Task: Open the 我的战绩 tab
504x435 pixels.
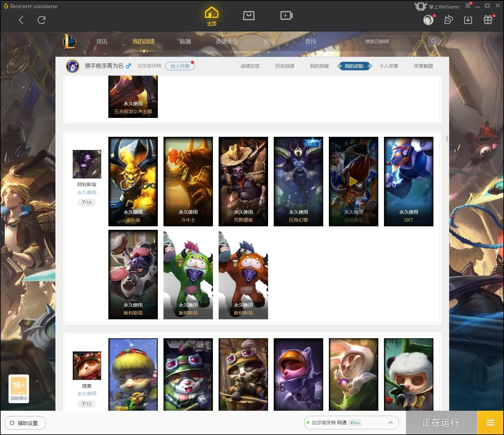Action: [143, 41]
